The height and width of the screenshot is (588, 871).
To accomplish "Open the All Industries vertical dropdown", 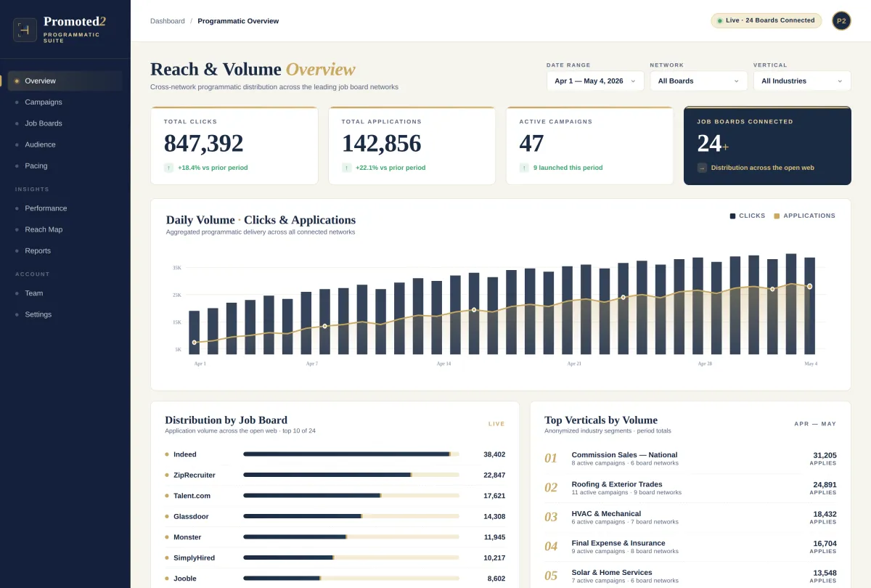I will pos(802,81).
